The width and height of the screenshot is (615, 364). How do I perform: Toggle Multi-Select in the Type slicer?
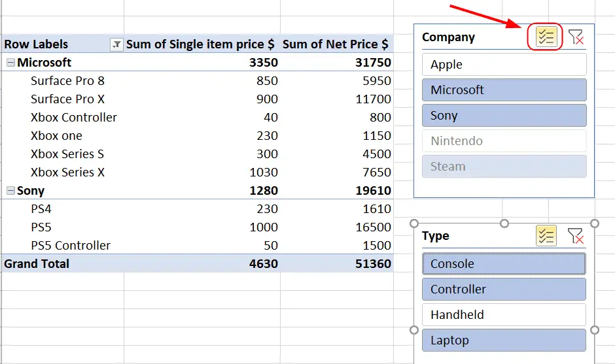pos(546,236)
